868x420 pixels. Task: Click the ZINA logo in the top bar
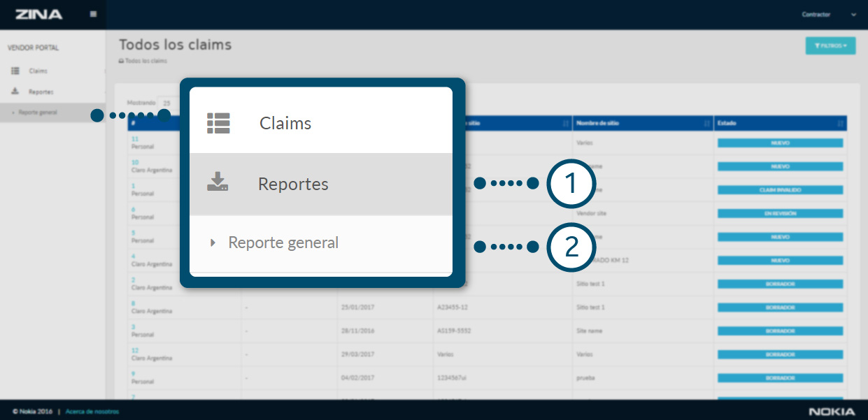coord(38,15)
